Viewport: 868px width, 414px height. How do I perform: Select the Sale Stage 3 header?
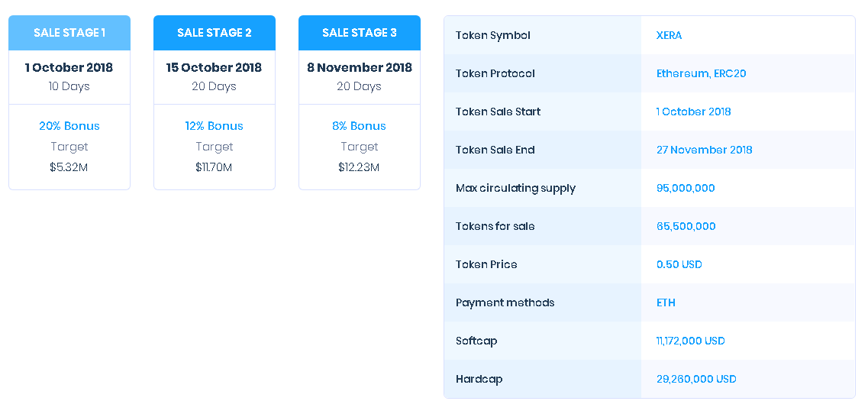(x=360, y=33)
